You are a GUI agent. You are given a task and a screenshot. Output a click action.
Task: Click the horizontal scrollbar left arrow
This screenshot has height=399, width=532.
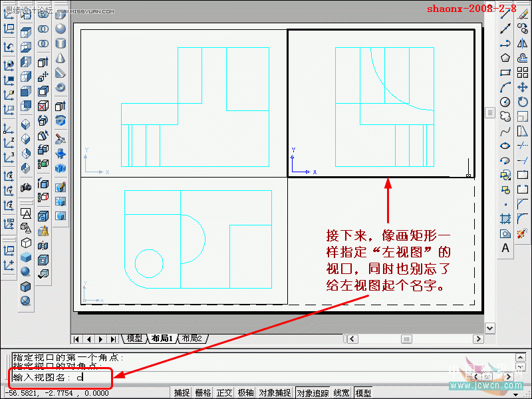[352, 338]
